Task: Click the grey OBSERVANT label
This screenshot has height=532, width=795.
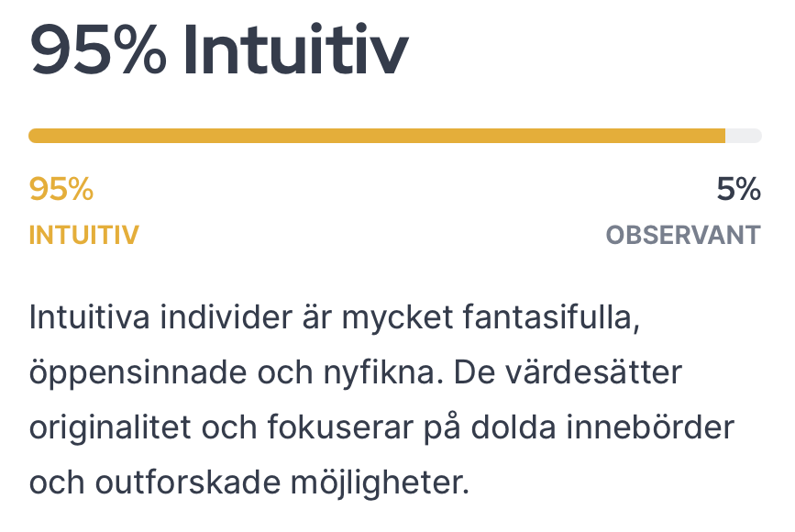Action: (682, 236)
